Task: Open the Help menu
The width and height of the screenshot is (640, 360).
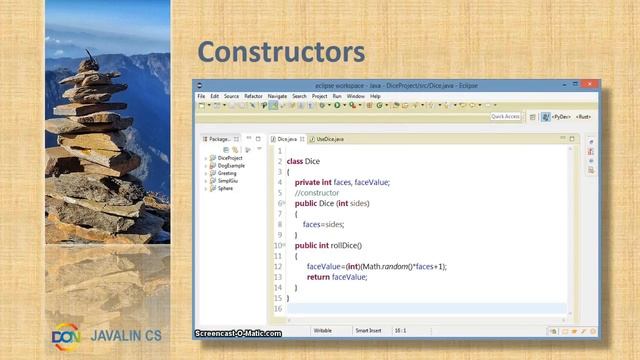Action: pos(375,96)
